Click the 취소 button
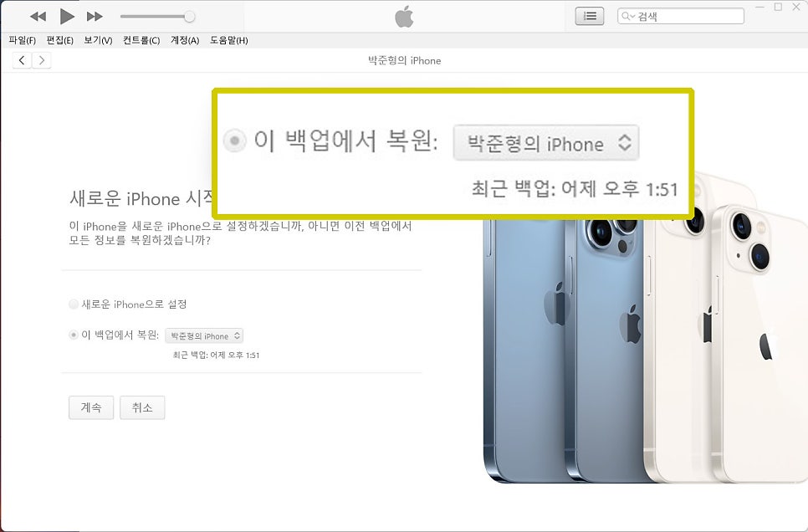808x532 pixels. coord(142,407)
